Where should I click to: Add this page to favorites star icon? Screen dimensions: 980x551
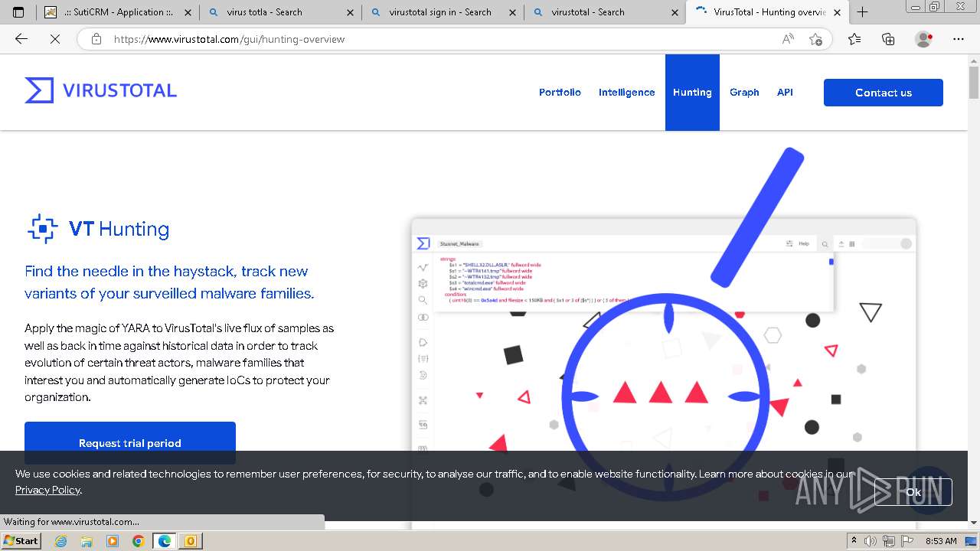coord(816,39)
